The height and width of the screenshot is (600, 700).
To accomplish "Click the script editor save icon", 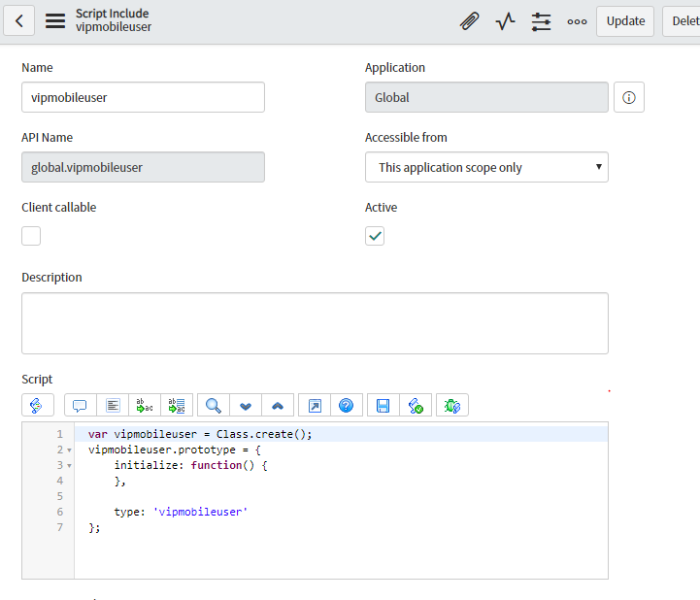I will point(383,405).
